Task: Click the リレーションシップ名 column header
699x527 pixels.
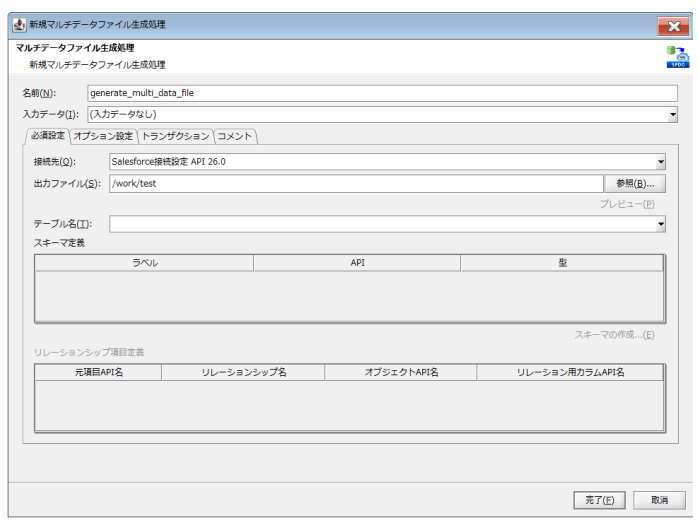Action: point(243,372)
